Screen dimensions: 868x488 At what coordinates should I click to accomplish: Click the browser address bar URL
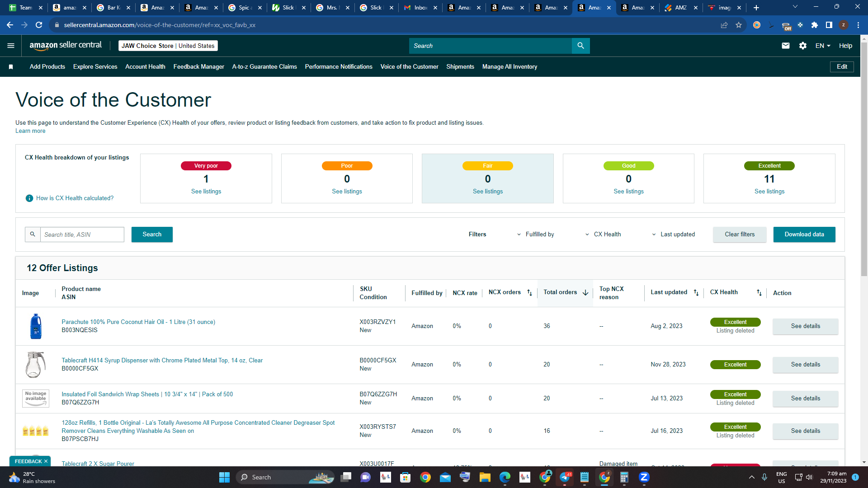click(x=160, y=25)
